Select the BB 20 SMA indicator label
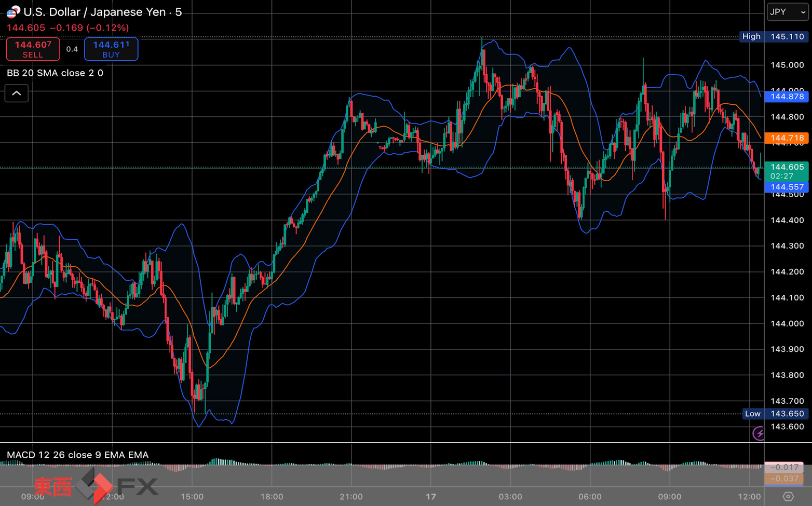812x506 pixels. coord(55,73)
